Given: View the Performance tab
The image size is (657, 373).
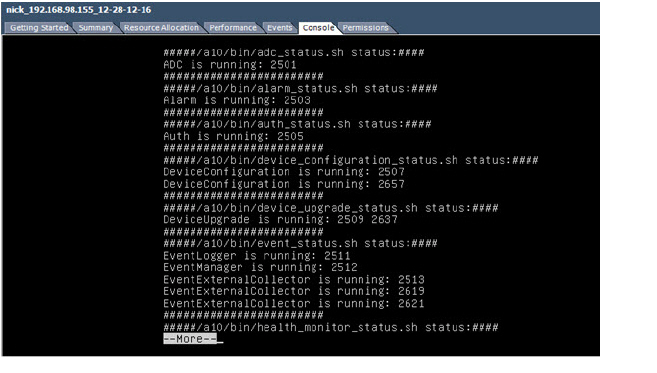Looking at the screenshot, I should (x=233, y=28).
